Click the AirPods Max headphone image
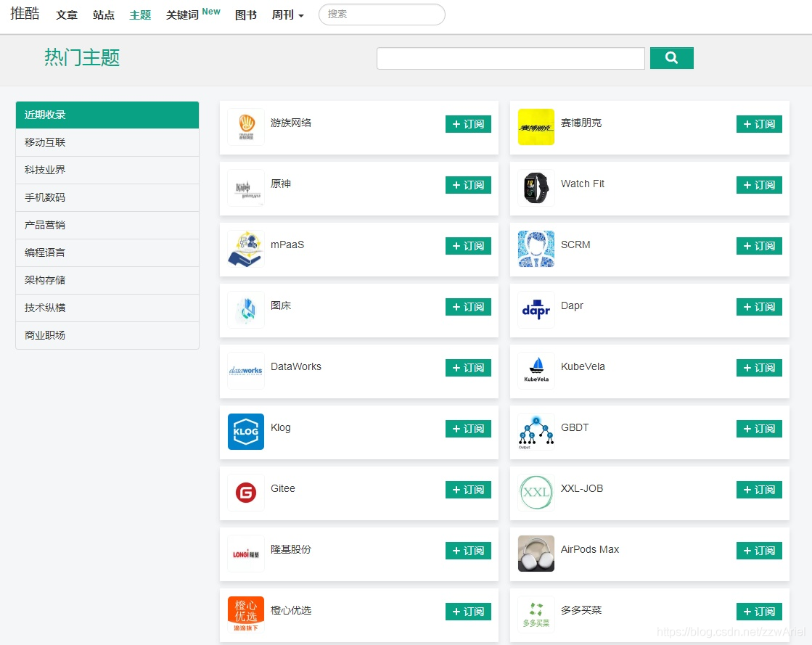 coord(536,554)
